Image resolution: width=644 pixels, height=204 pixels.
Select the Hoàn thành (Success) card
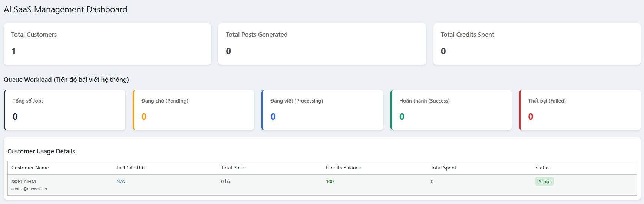pyautogui.click(x=451, y=110)
